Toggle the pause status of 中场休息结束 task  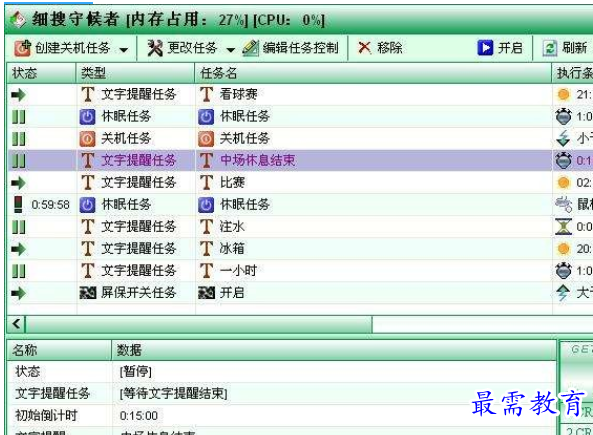[x=19, y=160]
